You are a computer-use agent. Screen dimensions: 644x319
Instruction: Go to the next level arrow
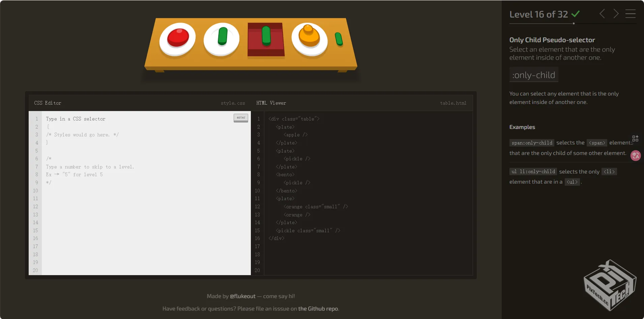616,14
